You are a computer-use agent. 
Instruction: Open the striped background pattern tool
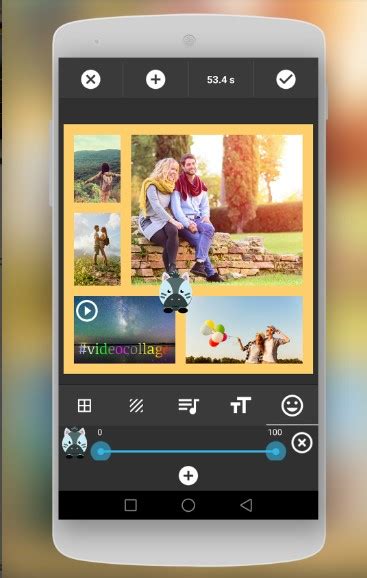[x=136, y=405]
